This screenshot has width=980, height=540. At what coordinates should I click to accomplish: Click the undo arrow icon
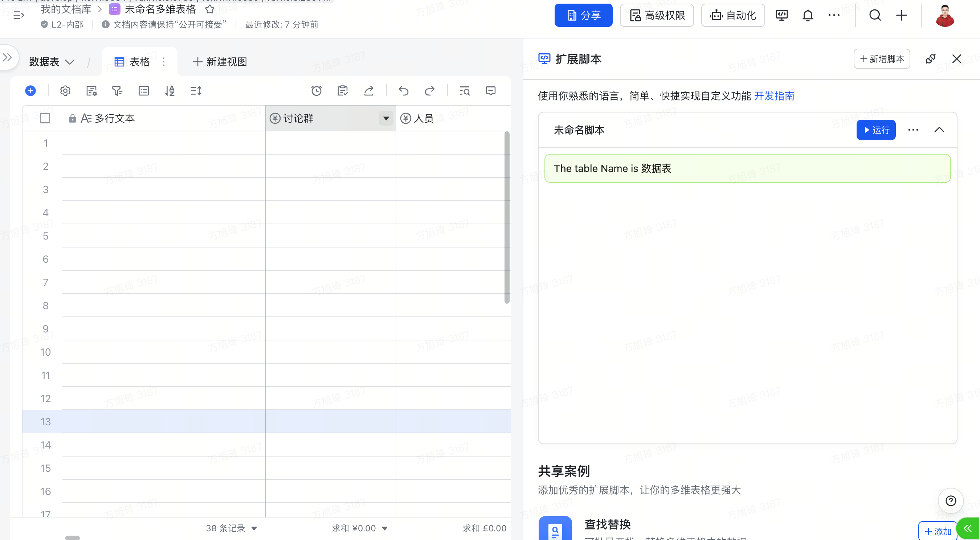(x=404, y=91)
